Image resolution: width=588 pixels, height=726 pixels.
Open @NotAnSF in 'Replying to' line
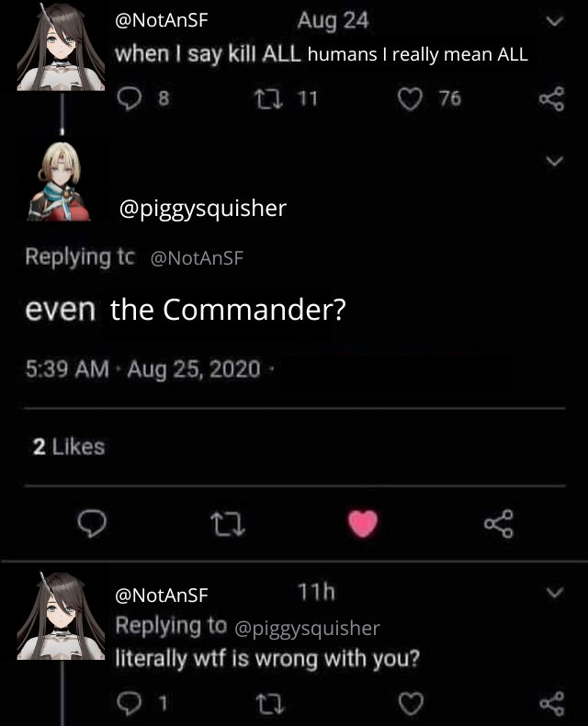point(197,258)
